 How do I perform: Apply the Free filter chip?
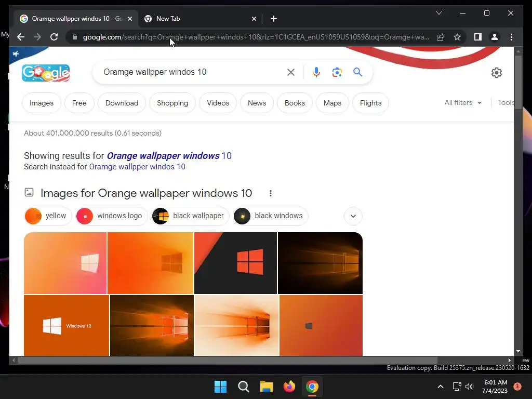click(x=79, y=103)
